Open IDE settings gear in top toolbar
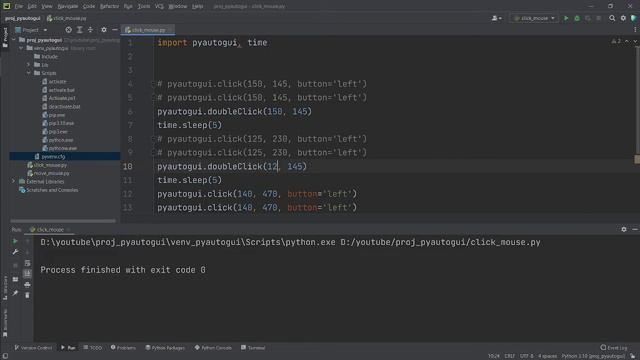Screen dimensions: 640x360 [623, 18]
